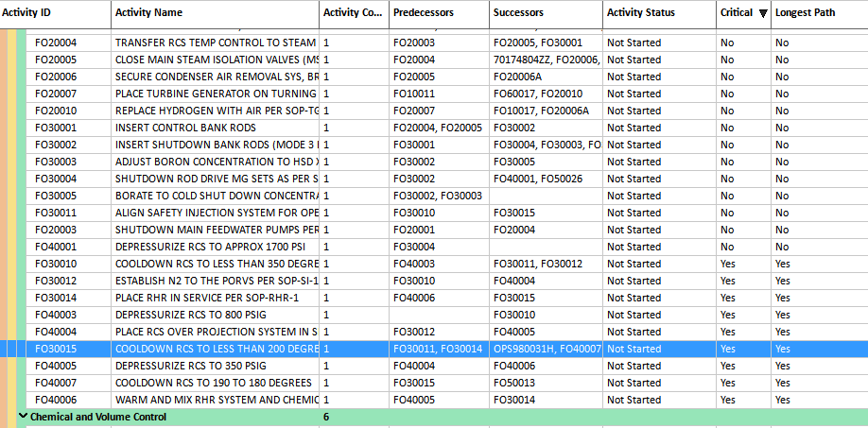Select activity ID FO40003
Image resolution: width=868 pixels, height=428 pixels.
pyautogui.click(x=56, y=315)
